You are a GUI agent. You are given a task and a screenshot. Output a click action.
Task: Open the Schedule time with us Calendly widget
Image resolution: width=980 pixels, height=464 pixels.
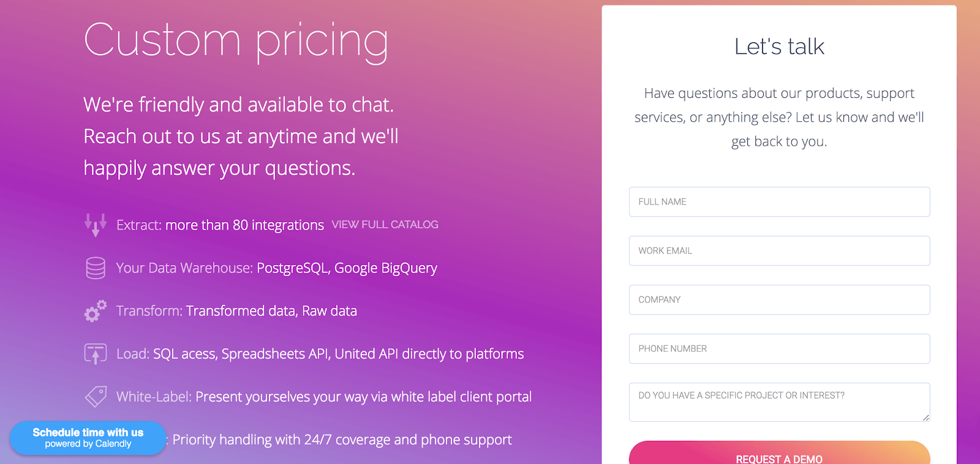[x=87, y=438]
